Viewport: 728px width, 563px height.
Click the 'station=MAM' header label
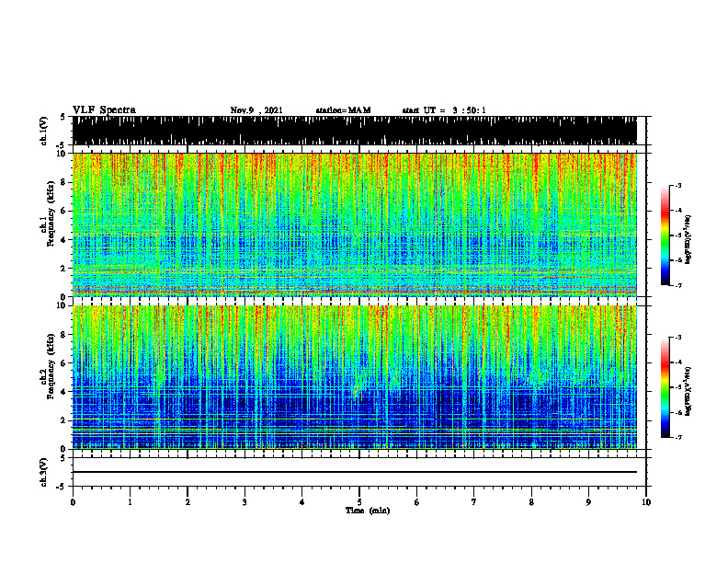pyautogui.click(x=343, y=110)
